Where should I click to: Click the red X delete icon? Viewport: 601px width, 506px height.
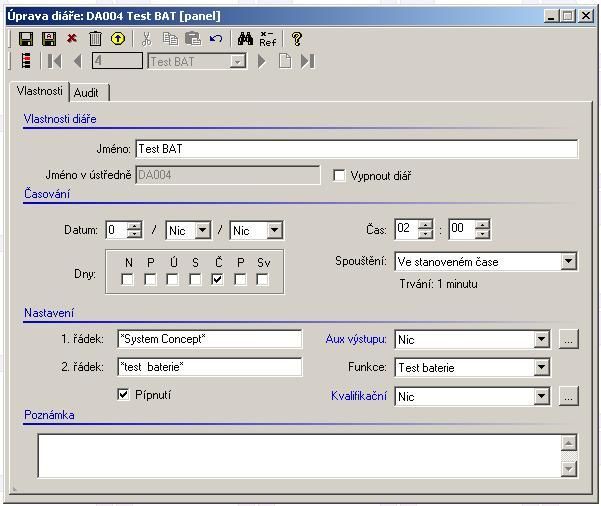pos(72,39)
